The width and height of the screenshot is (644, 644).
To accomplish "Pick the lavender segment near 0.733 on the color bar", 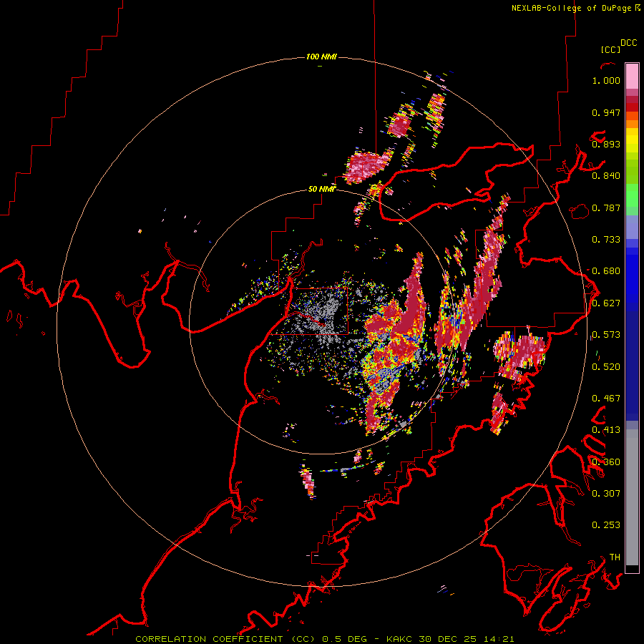I will tap(632, 227).
